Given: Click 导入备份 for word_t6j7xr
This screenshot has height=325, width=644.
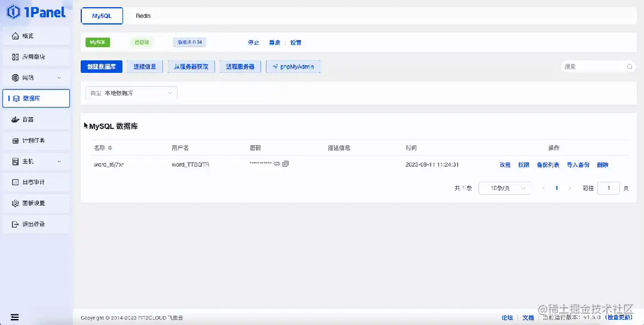Looking at the screenshot, I should tap(578, 165).
